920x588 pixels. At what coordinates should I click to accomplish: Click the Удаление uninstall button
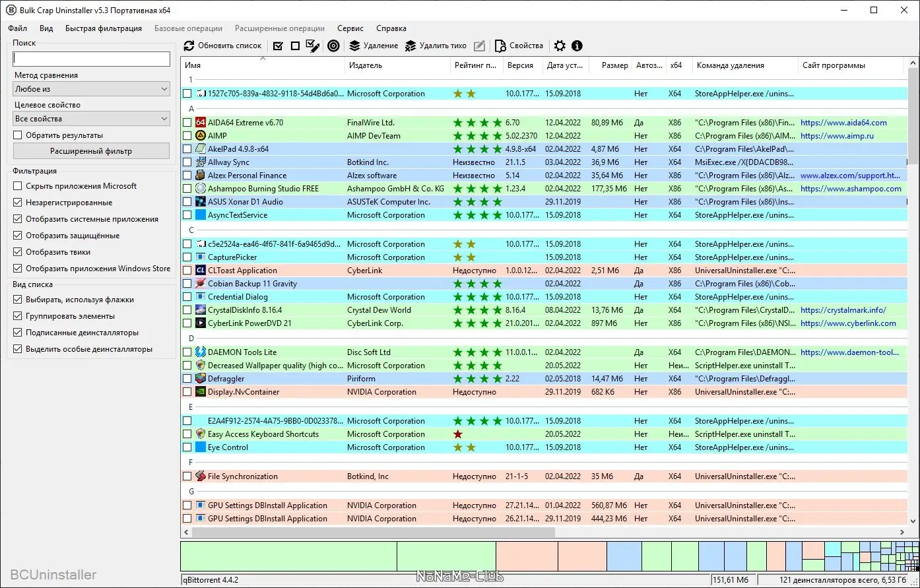(x=374, y=46)
